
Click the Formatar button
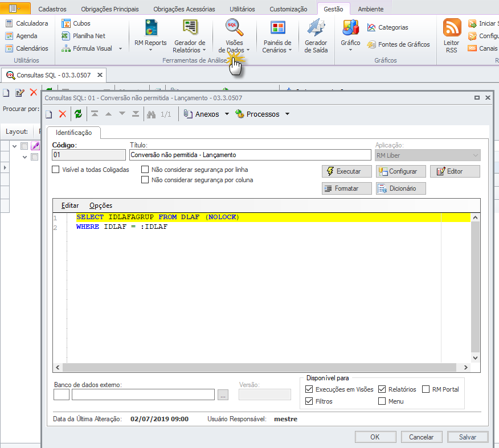coord(346,188)
